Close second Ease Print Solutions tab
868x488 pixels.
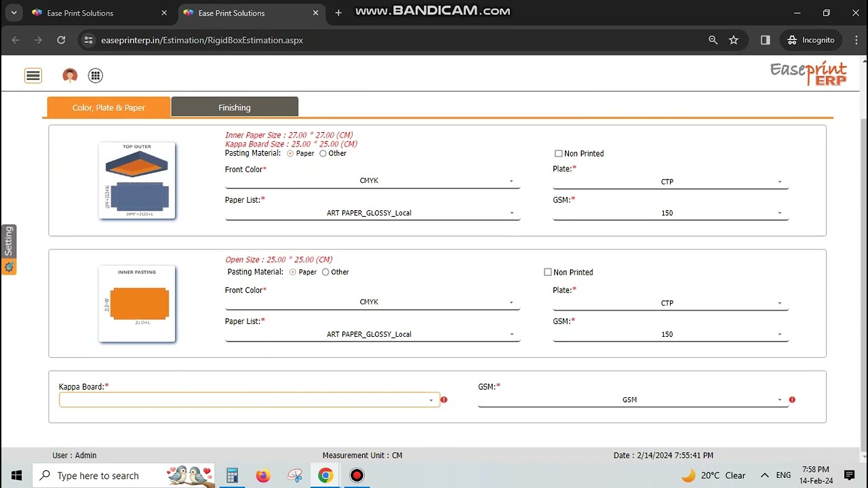pyautogui.click(x=315, y=13)
